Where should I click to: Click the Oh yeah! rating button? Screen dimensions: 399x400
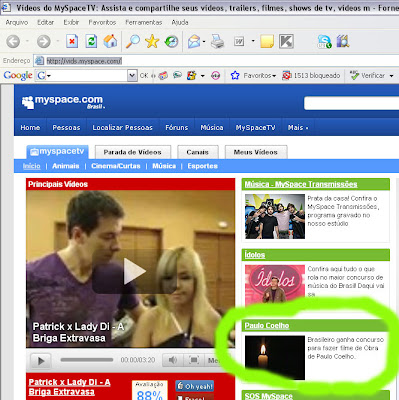click(195, 386)
